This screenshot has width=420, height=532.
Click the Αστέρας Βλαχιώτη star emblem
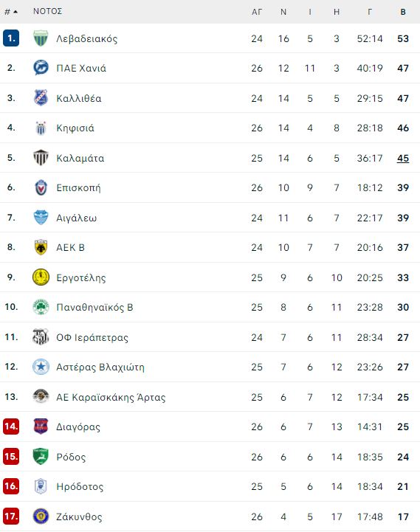(x=41, y=367)
